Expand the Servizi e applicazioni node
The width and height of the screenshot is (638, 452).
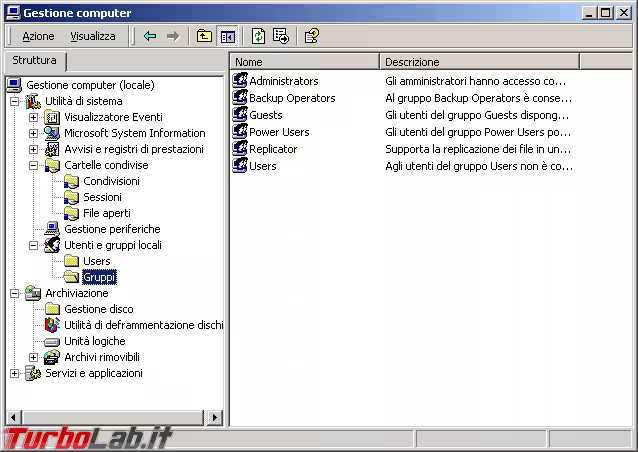tap(15, 373)
